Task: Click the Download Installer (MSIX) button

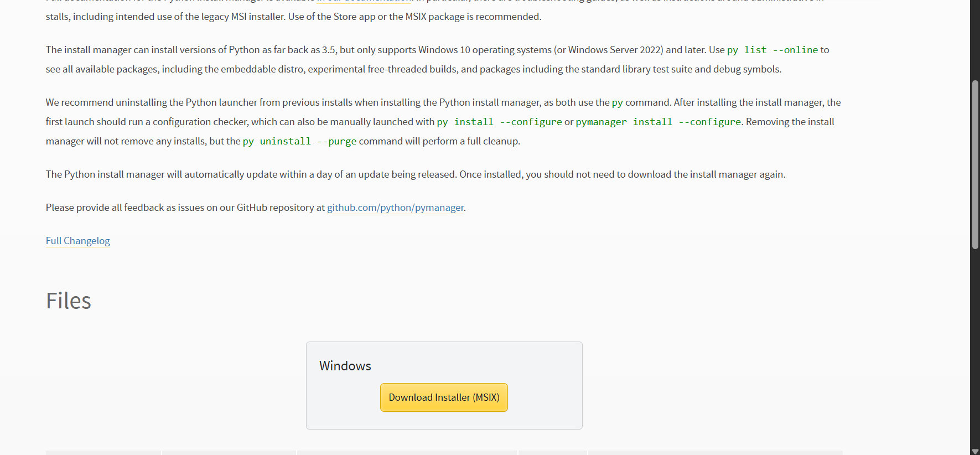Action: (x=444, y=397)
